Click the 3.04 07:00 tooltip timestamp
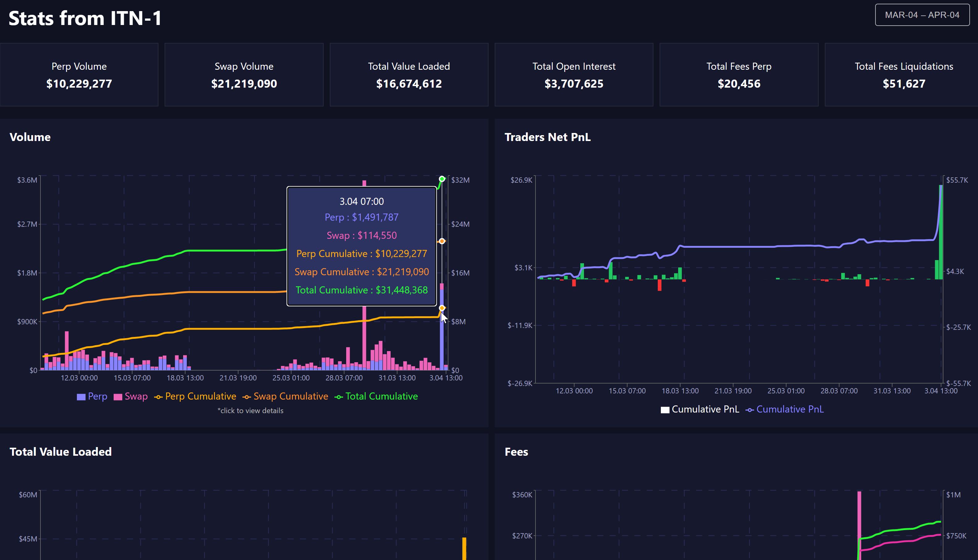The width and height of the screenshot is (978, 560). [362, 201]
